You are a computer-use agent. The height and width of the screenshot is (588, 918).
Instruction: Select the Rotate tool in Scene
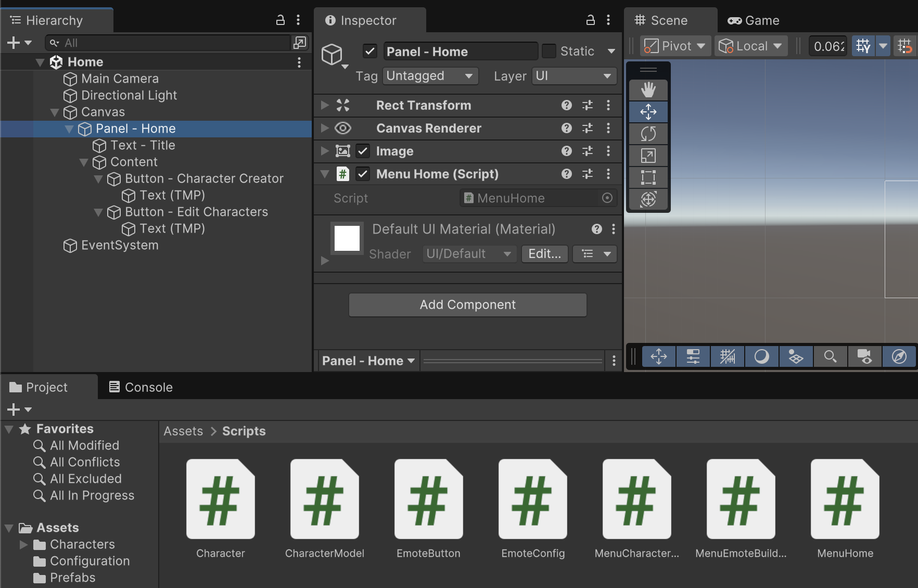pos(648,134)
